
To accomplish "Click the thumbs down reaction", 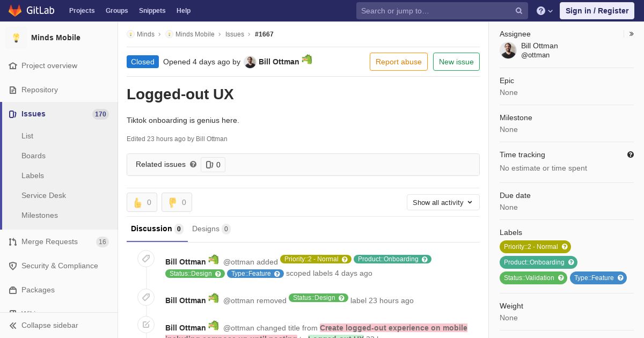I will [177, 202].
